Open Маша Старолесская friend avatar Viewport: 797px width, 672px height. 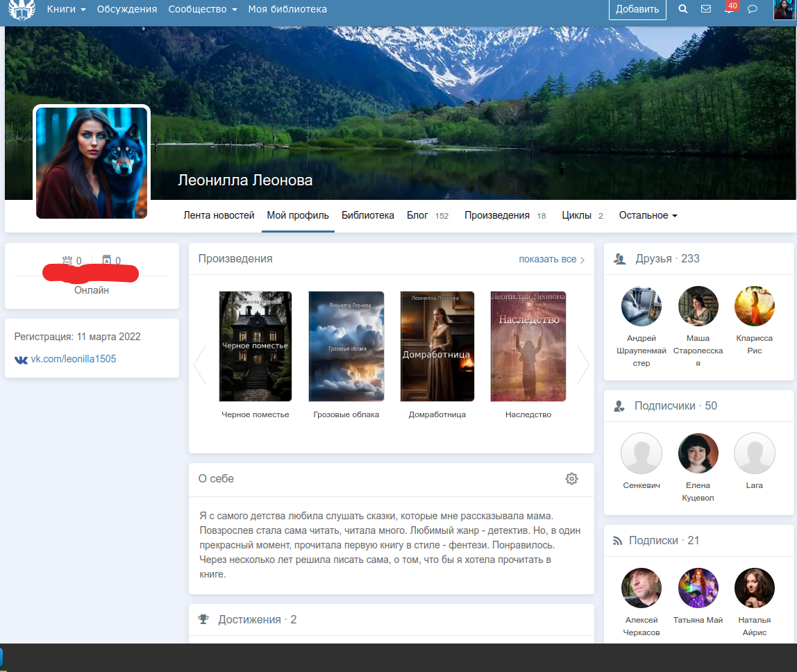click(x=698, y=306)
